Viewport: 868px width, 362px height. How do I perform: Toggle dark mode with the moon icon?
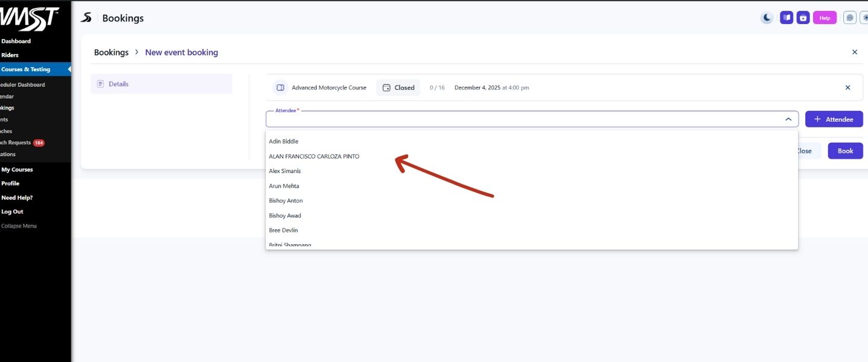767,18
